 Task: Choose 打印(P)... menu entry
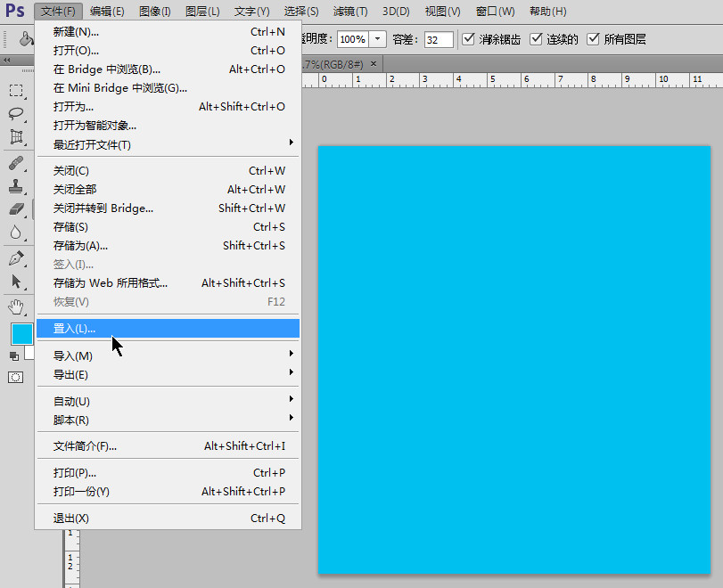[x=168, y=473]
